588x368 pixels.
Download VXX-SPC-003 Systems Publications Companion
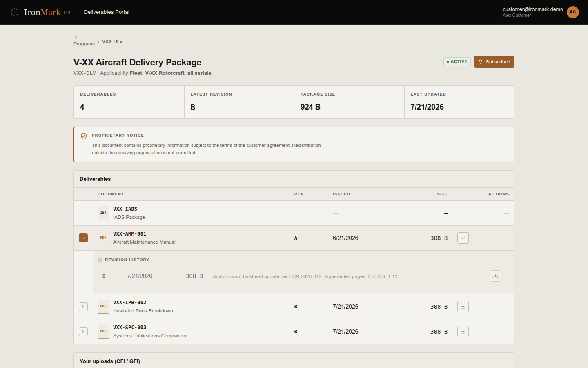pyautogui.click(x=463, y=332)
